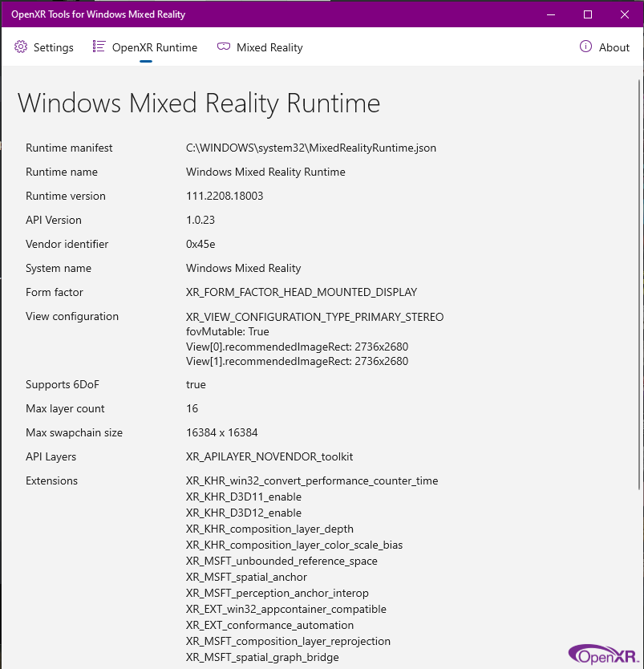Screen dimensions: 644x669
Task: Click View[0].recommendedImageRect line
Action: 298,347
